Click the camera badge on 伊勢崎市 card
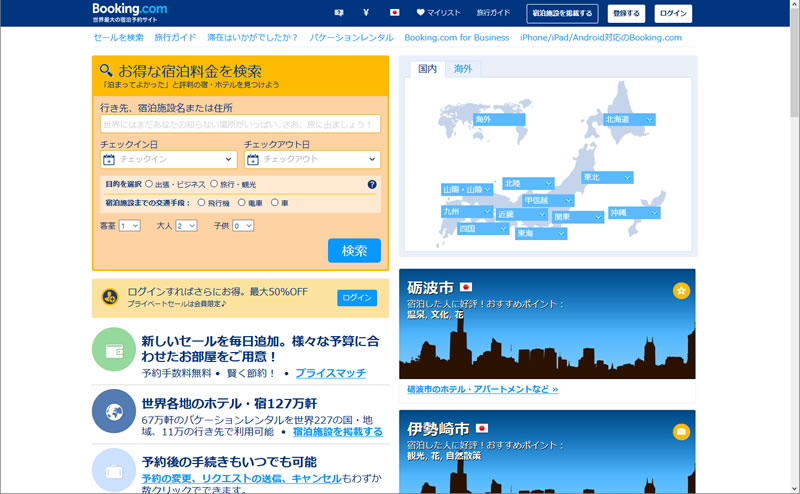The width and height of the screenshot is (800, 494). pyautogui.click(x=681, y=432)
